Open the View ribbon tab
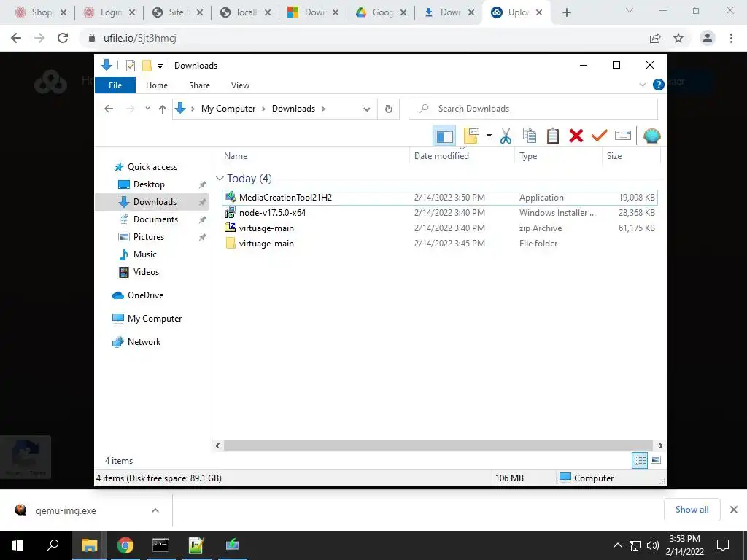The width and height of the screenshot is (747, 560). [240, 85]
